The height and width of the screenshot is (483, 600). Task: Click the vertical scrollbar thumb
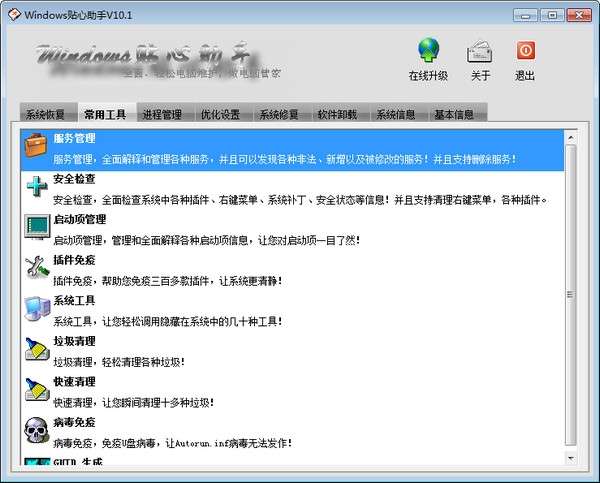tap(571, 295)
